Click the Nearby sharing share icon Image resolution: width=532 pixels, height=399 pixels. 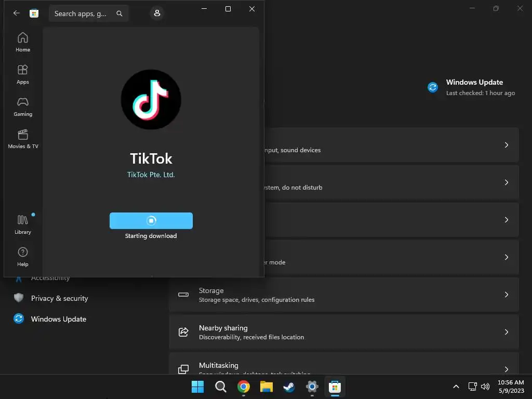click(183, 332)
